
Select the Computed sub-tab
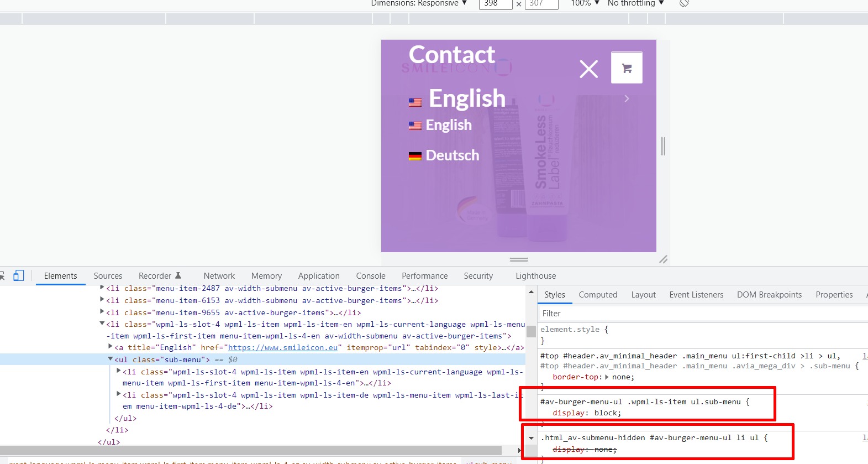coord(598,295)
